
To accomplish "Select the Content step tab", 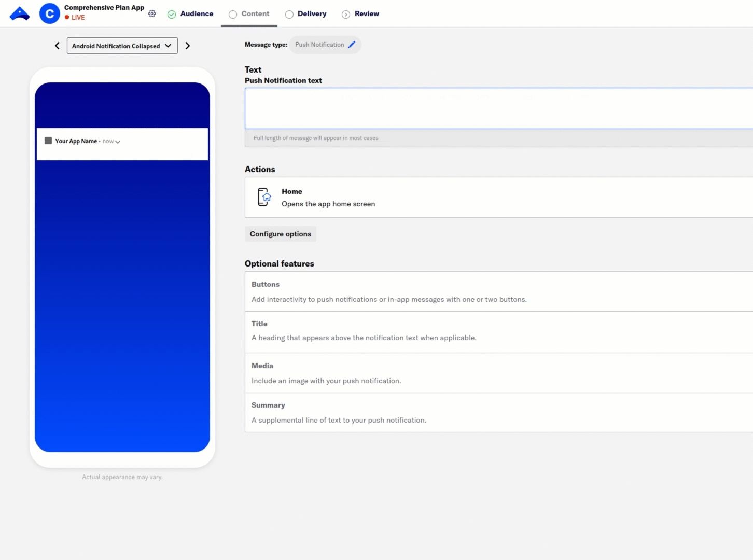I will 249,14.
